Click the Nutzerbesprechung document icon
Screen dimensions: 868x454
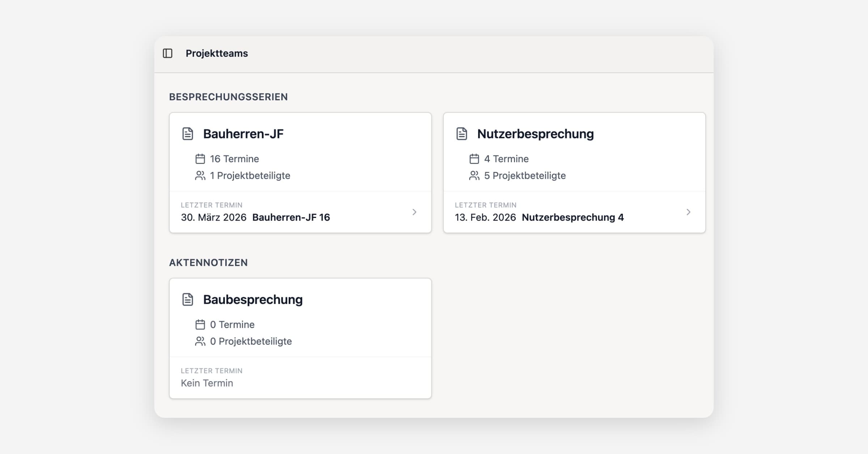click(x=461, y=134)
